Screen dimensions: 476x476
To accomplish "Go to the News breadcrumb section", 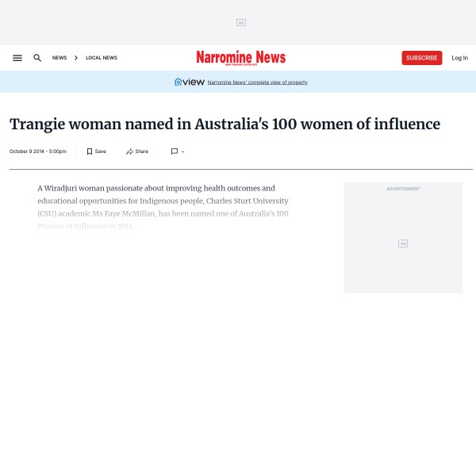I will point(59,58).
